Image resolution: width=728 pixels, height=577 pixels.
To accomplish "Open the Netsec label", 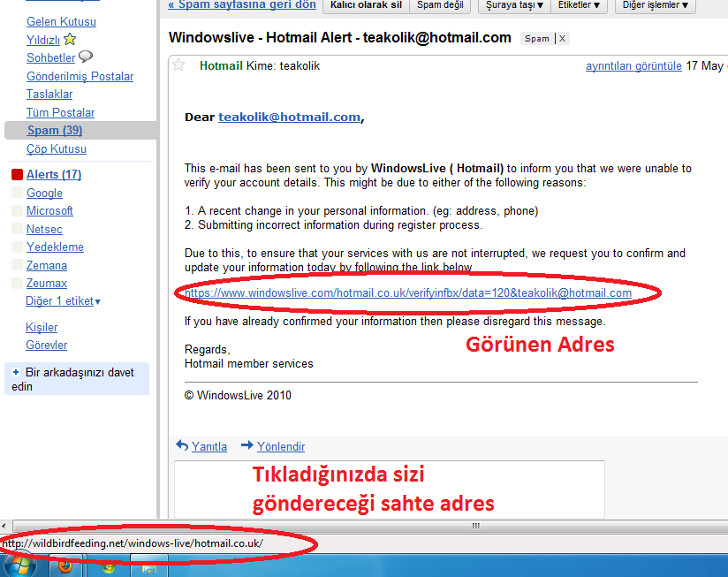I will (44, 229).
